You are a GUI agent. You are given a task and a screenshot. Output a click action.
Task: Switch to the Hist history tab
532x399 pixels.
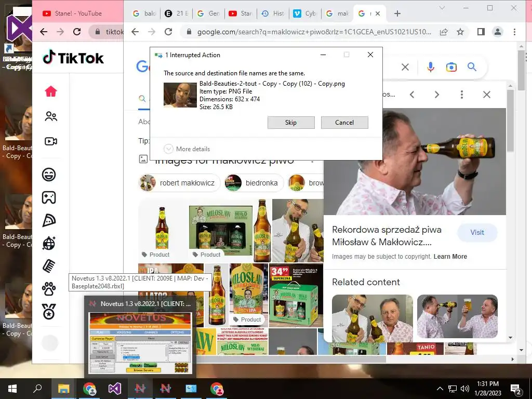273,13
